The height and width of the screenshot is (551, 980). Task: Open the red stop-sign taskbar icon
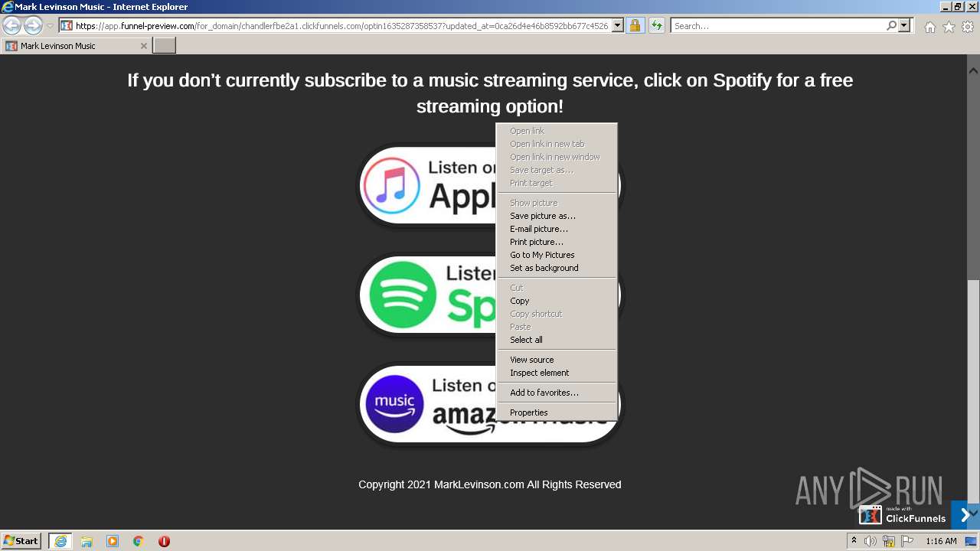click(x=164, y=541)
